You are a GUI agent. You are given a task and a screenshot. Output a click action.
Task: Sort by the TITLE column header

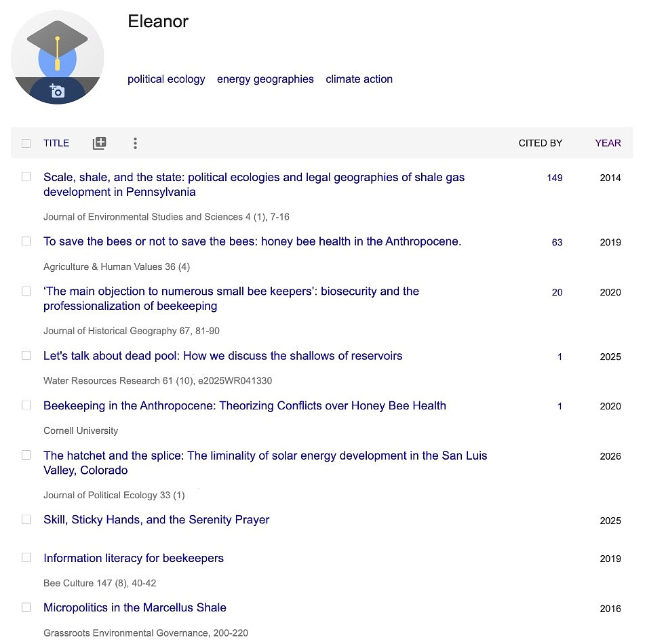[x=56, y=143]
